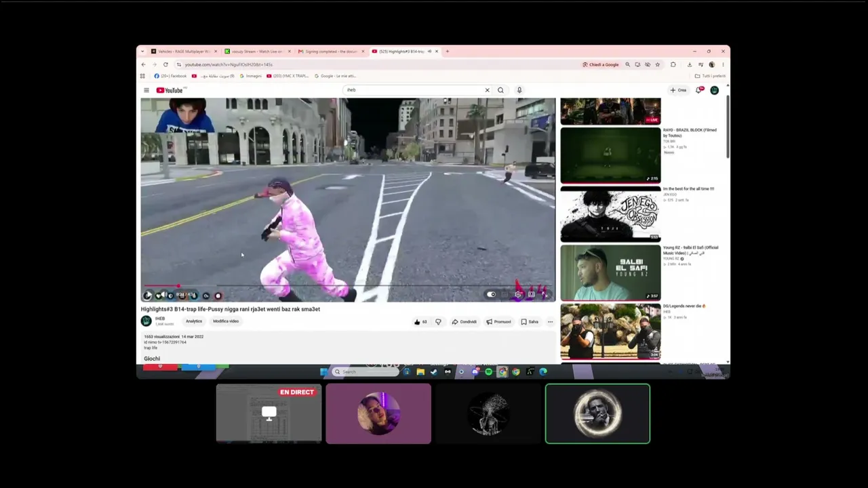Play or pause the YouTube video
The image size is (868, 488).
148,296
